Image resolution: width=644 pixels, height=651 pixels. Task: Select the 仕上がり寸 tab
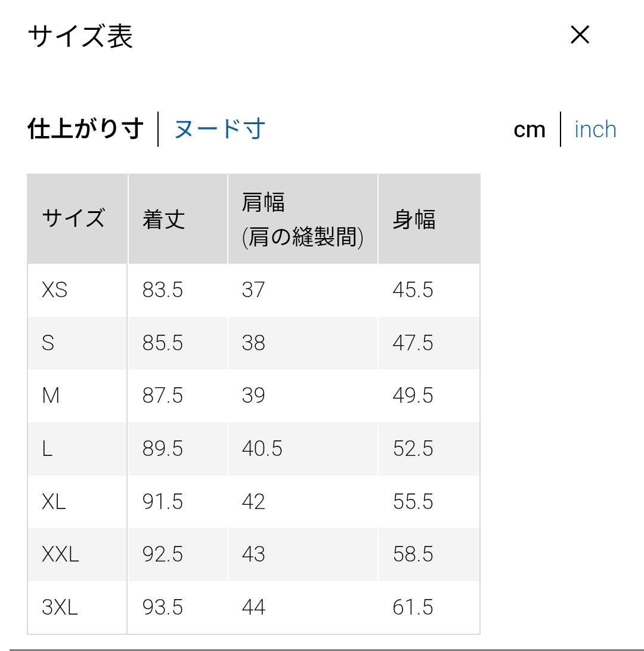tap(86, 129)
